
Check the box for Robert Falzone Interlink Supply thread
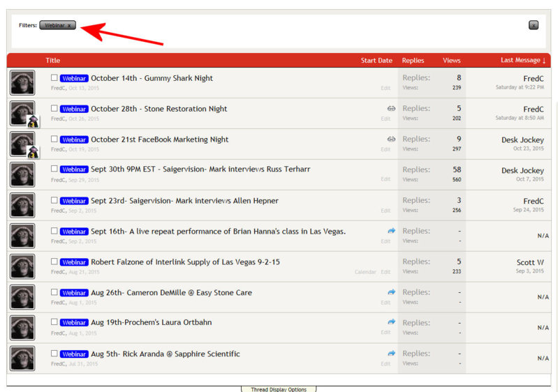click(x=54, y=262)
